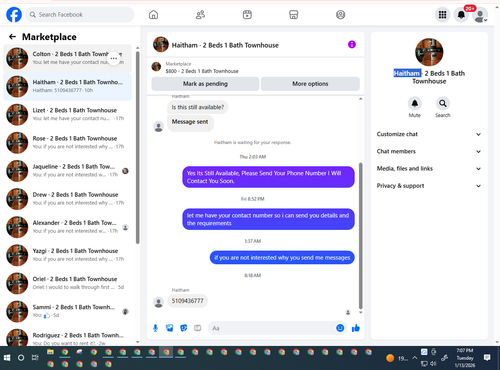Viewport: 500px width, 370px height.
Task: Click the 5109436777 message bubble
Action: [x=187, y=301]
